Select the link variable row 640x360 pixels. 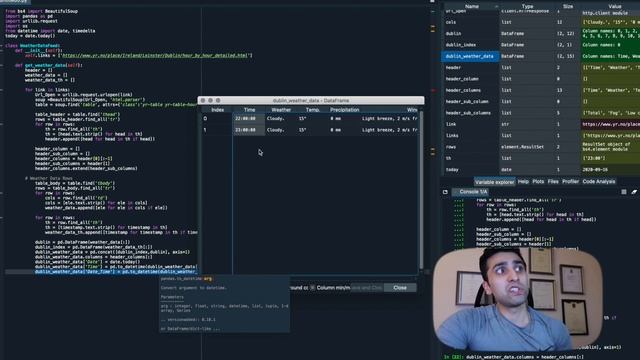click(541, 124)
